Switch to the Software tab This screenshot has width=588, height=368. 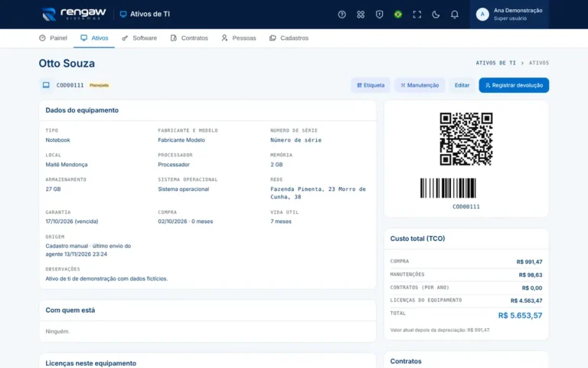[x=139, y=38]
